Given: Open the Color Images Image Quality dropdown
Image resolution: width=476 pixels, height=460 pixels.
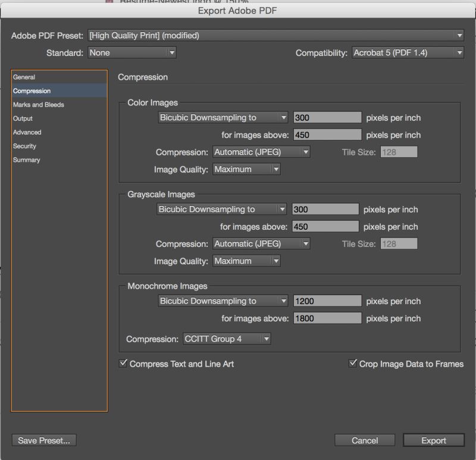Looking at the screenshot, I should [x=246, y=169].
